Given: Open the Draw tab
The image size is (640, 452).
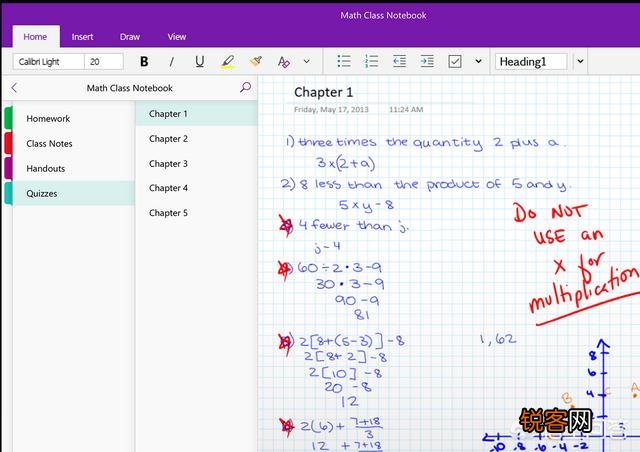Looking at the screenshot, I should pos(130,37).
